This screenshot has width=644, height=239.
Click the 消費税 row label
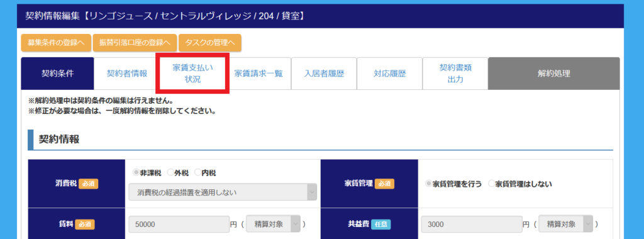click(x=67, y=184)
